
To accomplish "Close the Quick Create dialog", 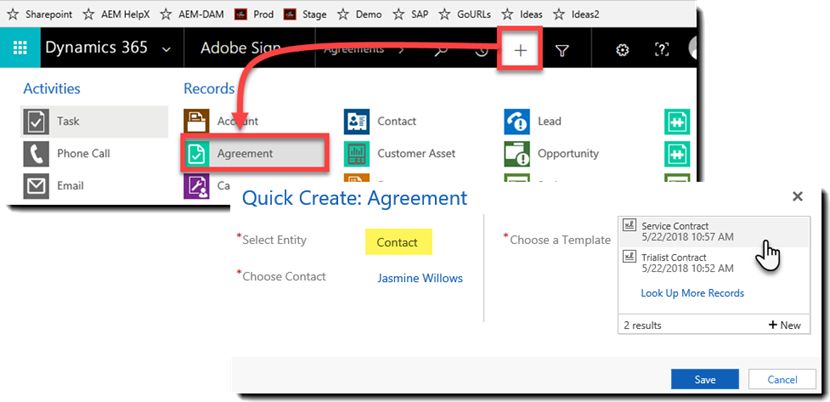I will point(797,196).
